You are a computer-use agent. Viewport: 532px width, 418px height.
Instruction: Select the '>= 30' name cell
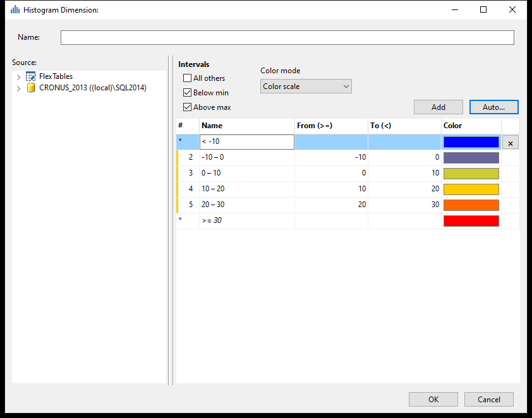(246, 220)
